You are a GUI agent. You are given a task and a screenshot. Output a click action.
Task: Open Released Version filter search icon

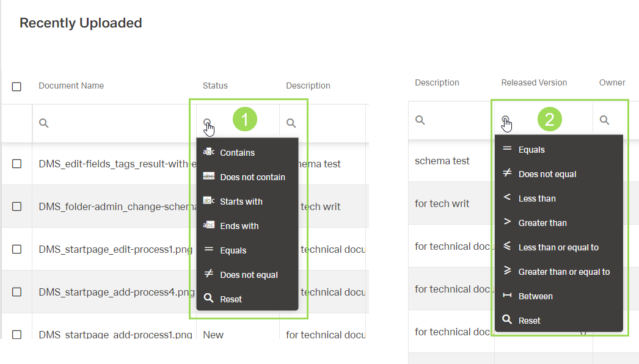pyautogui.click(x=505, y=120)
